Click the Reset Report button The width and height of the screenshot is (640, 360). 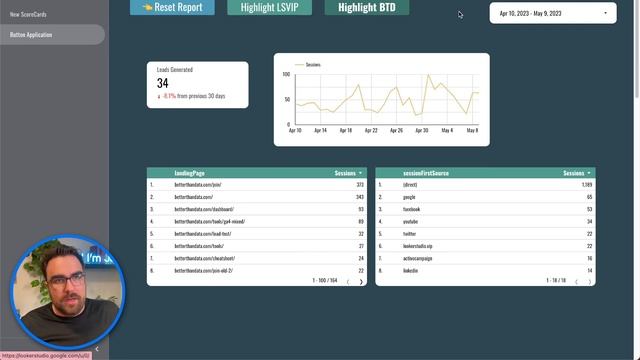[x=172, y=7]
